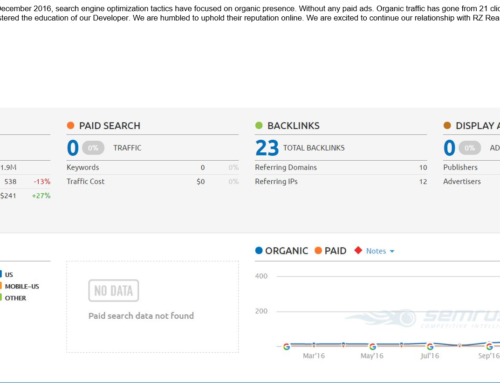The height and width of the screenshot is (383, 500).
Task: Toggle the MOBILE-US legend entry
Action: [20, 286]
